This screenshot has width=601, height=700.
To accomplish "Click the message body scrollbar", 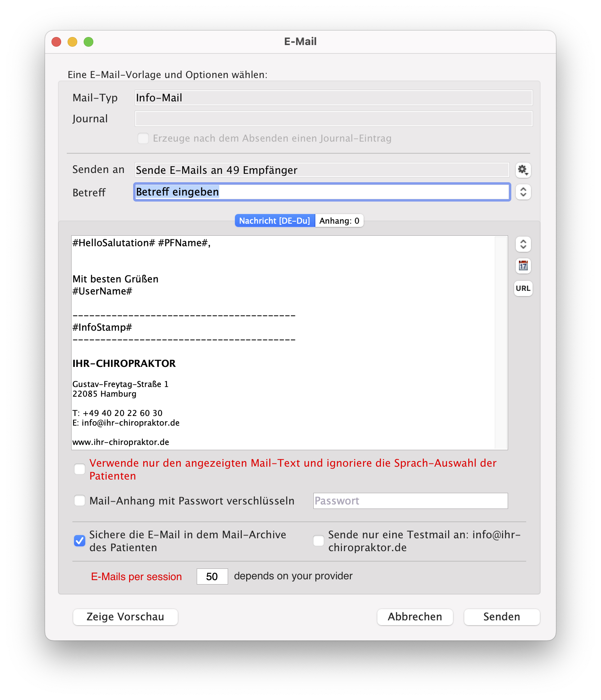I will pos(501,342).
